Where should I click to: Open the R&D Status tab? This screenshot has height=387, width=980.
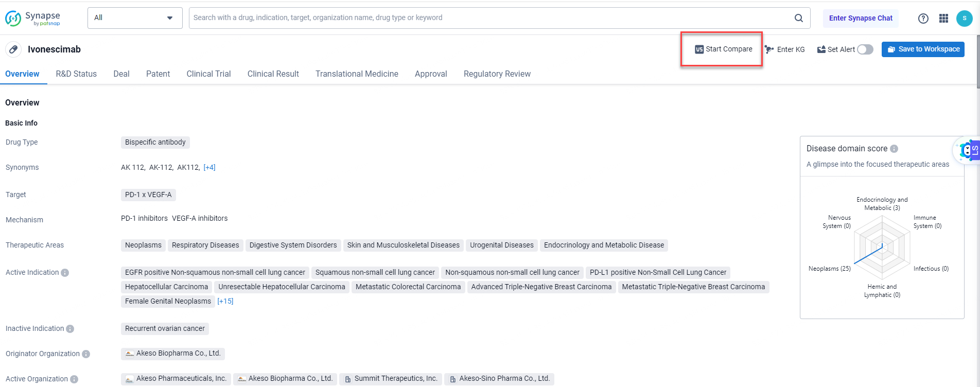coord(76,74)
